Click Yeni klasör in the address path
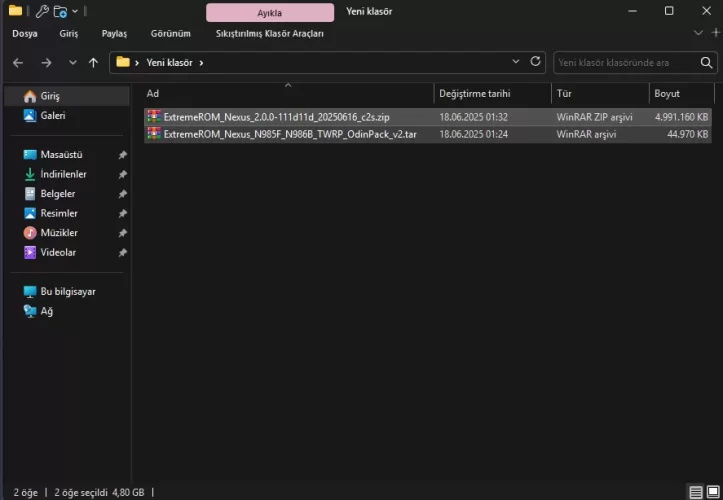This screenshot has width=723, height=500. (169, 63)
